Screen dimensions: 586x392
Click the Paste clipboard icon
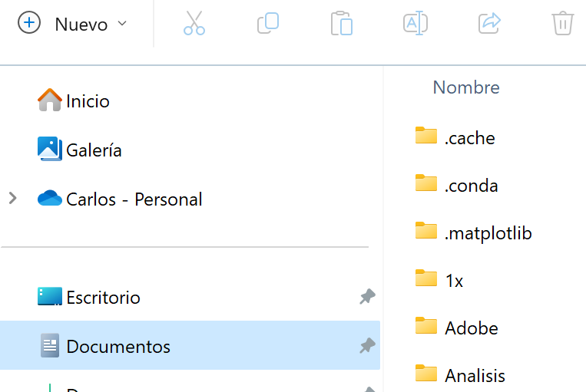342,23
